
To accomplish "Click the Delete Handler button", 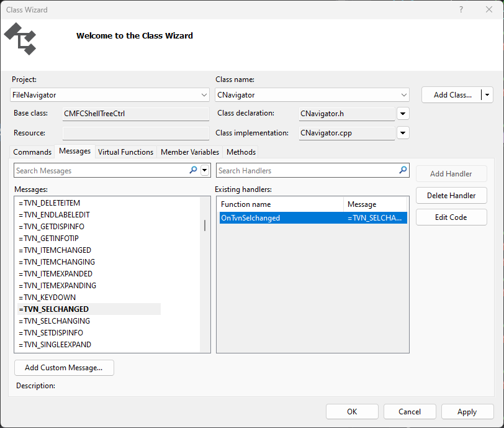I will (x=451, y=195).
